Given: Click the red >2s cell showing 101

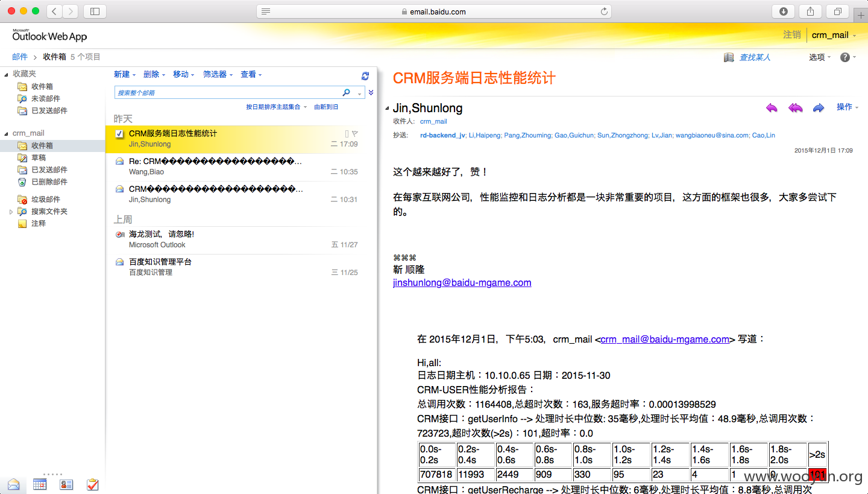Looking at the screenshot, I should [x=817, y=475].
